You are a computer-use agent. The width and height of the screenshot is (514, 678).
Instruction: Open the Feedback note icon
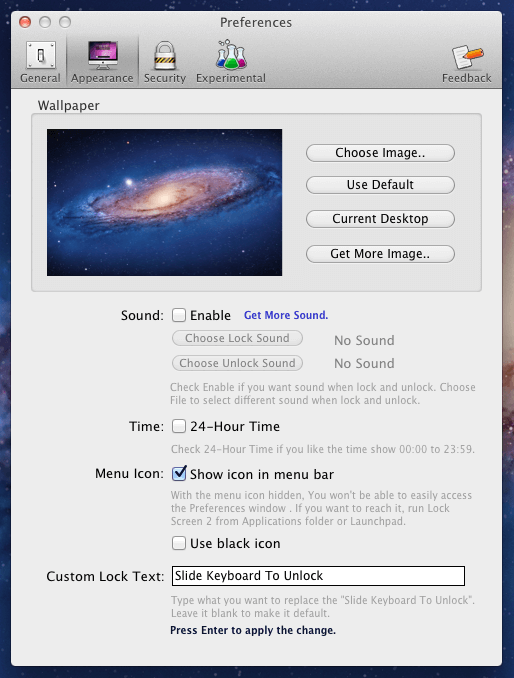click(x=467, y=56)
